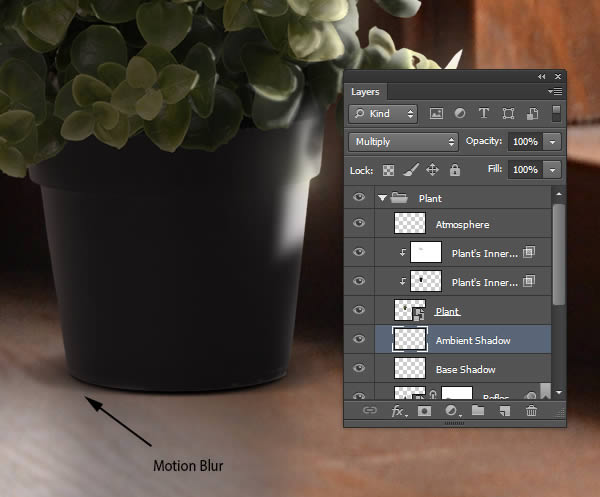Lock transparent pixels icon
Viewport: 600px width, 497px height.
(x=388, y=170)
